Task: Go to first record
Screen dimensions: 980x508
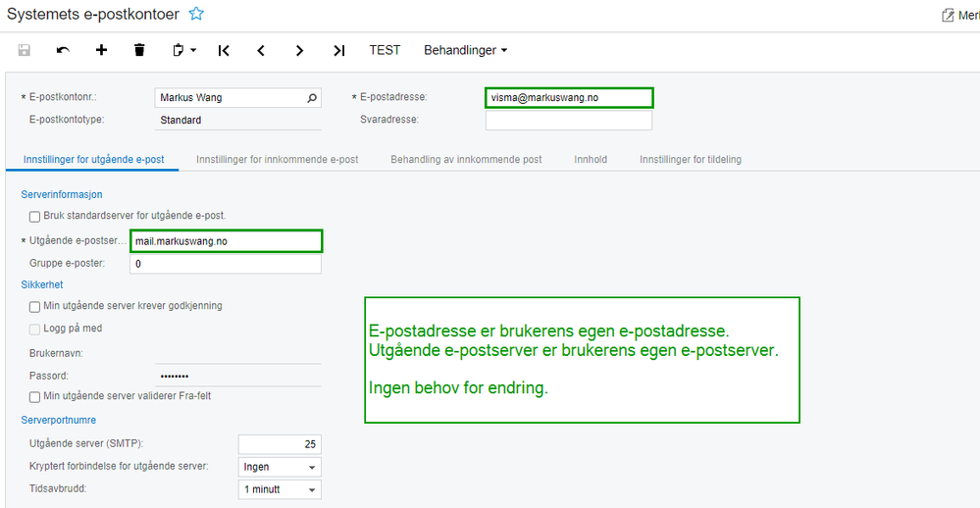Action: 224,51
